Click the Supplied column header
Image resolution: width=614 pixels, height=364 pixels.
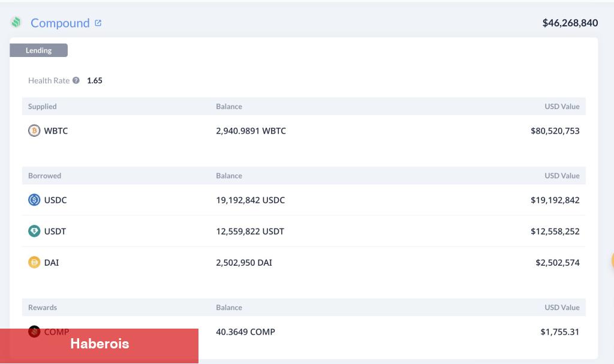pos(43,107)
